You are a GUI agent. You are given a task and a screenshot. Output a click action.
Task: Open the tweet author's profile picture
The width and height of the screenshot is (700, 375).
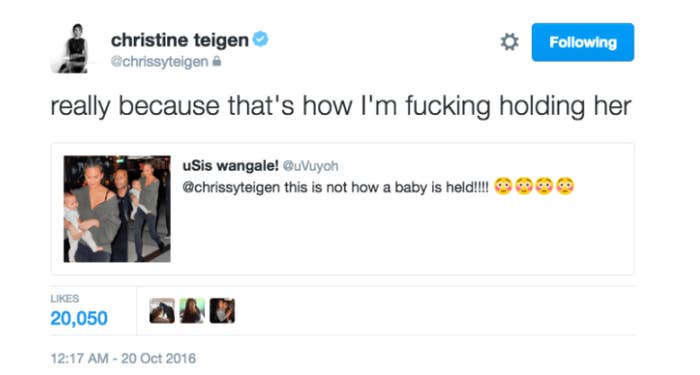coord(74,48)
